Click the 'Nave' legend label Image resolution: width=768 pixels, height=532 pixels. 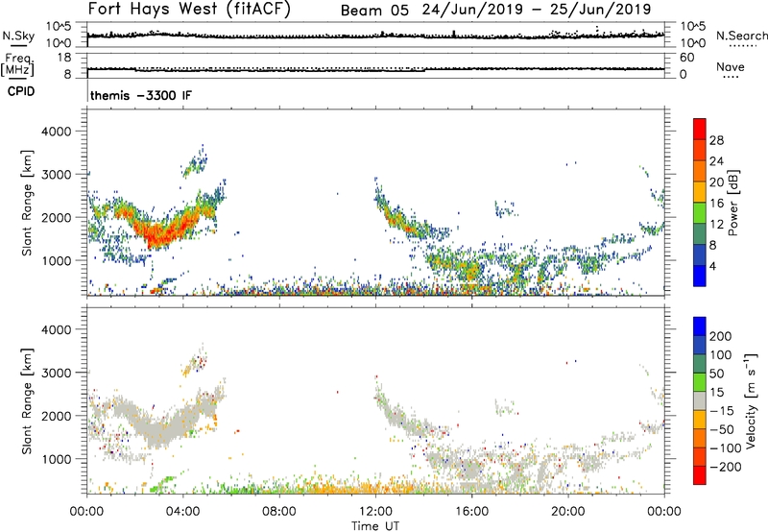coord(731,66)
